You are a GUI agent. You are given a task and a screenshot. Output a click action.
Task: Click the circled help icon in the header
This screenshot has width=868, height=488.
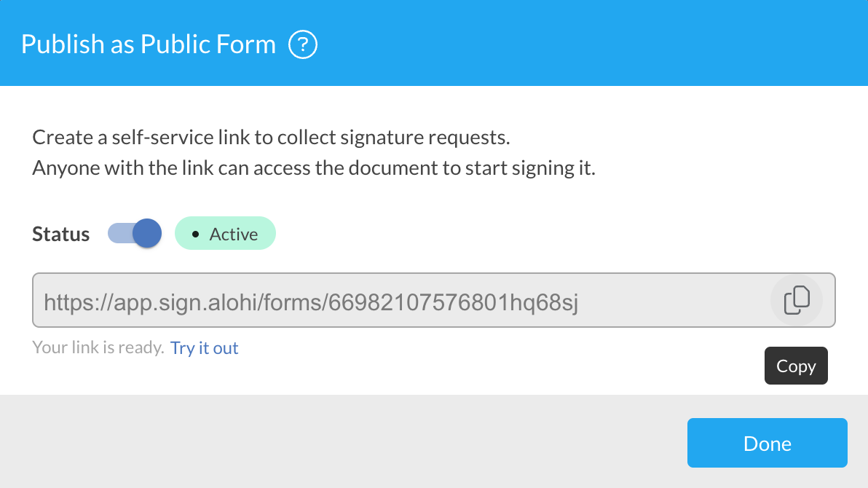click(x=303, y=44)
